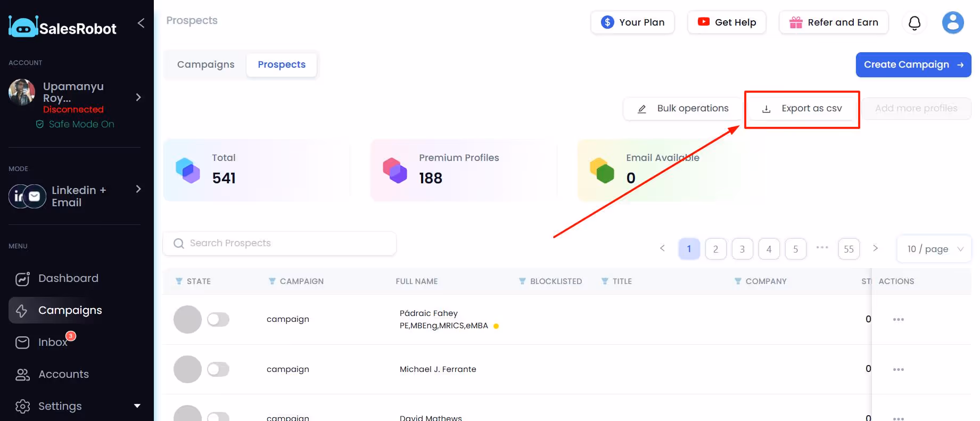This screenshot has height=421, width=980.
Task: Filter by the COMPANY column icon
Action: [738, 281]
